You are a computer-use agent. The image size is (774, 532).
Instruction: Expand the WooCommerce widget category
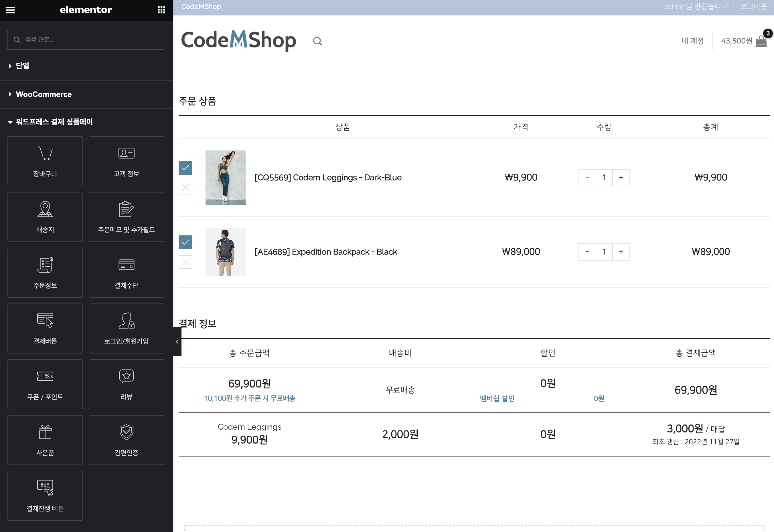click(44, 94)
